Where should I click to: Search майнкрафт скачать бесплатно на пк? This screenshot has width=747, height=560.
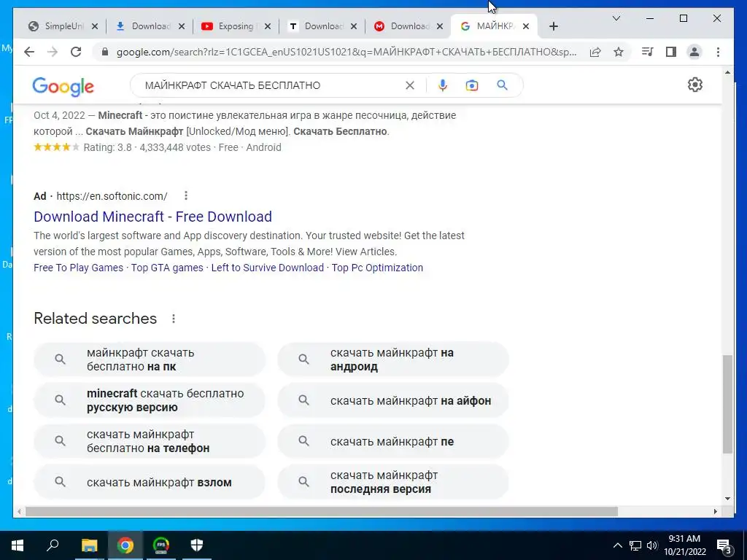pyautogui.click(x=149, y=359)
